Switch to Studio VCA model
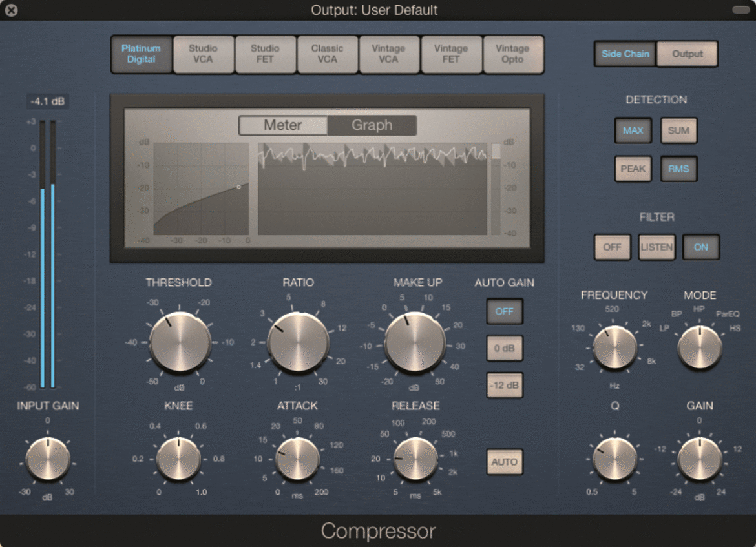The image size is (756, 547). pos(203,54)
